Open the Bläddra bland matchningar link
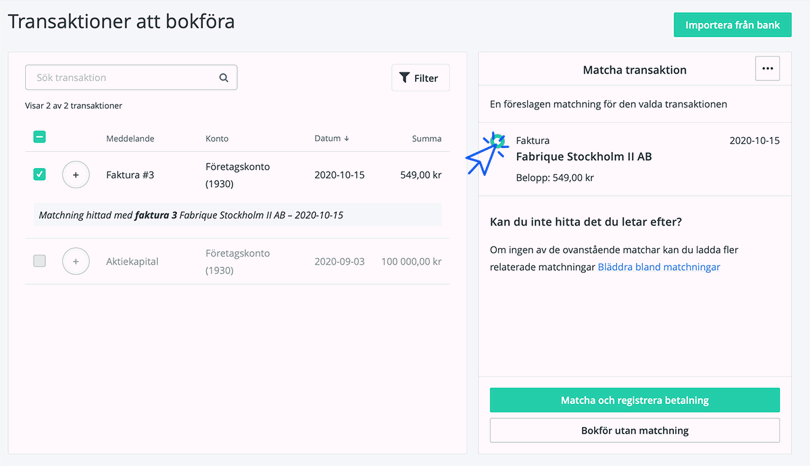Image resolution: width=810 pixels, height=466 pixels. click(659, 267)
